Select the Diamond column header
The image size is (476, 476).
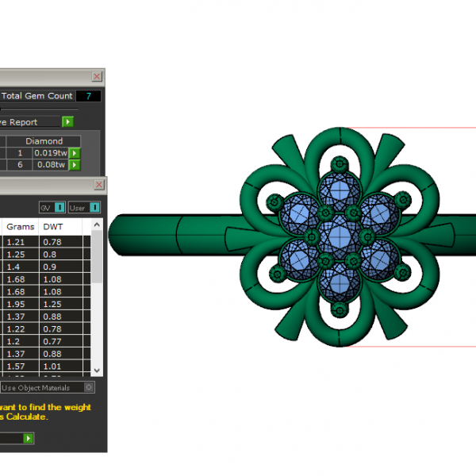click(x=44, y=141)
